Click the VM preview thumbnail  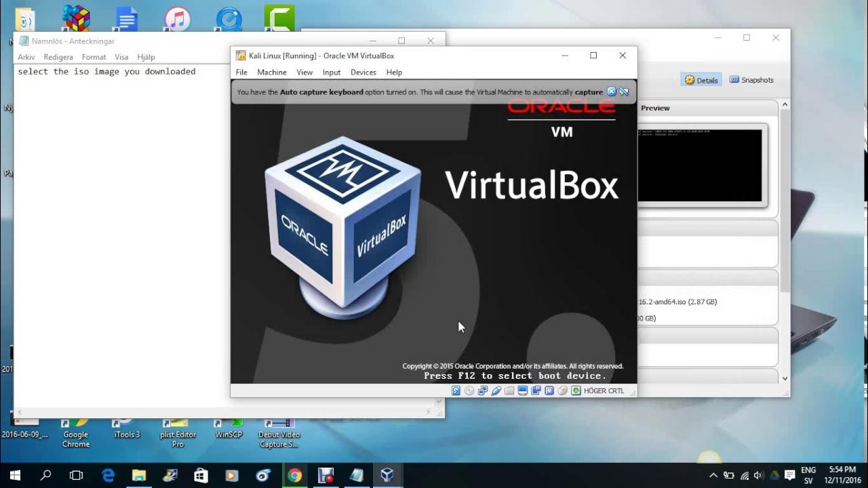(700, 165)
